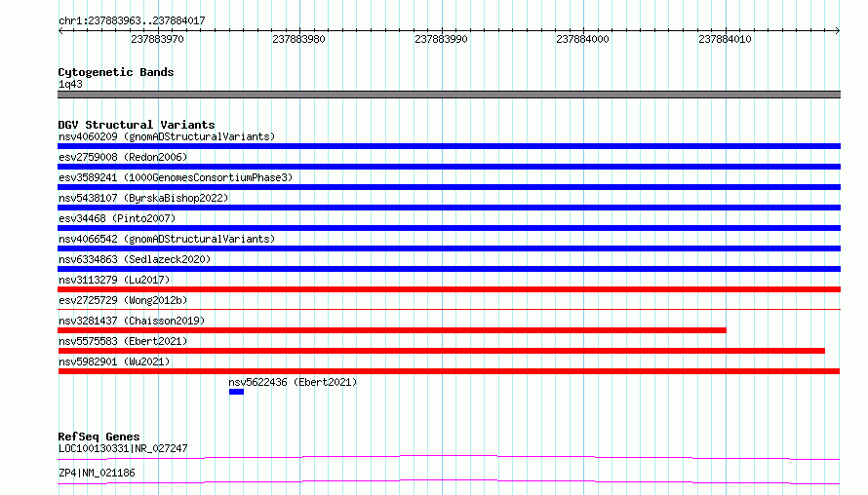Click variant label nsv4060209 (gnomADStructuralVariants)
This screenshot has width=868, height=495.
tap(167, 136)
